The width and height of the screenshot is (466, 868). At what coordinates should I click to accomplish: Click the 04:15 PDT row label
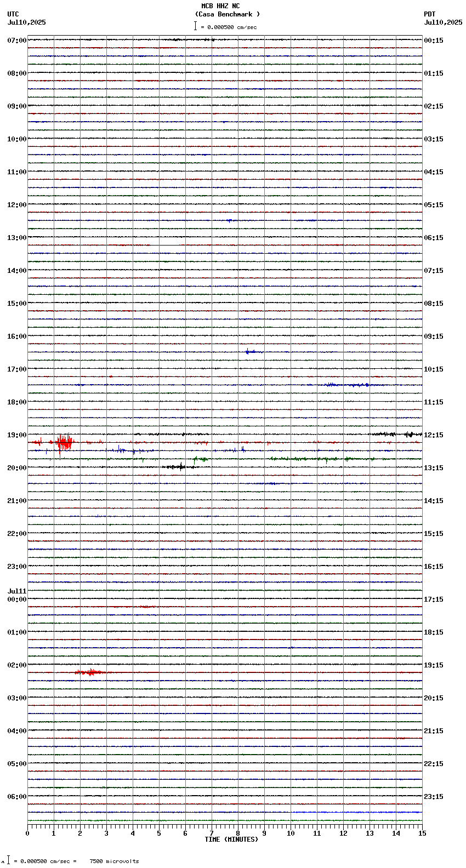click(x=434, y=172)
